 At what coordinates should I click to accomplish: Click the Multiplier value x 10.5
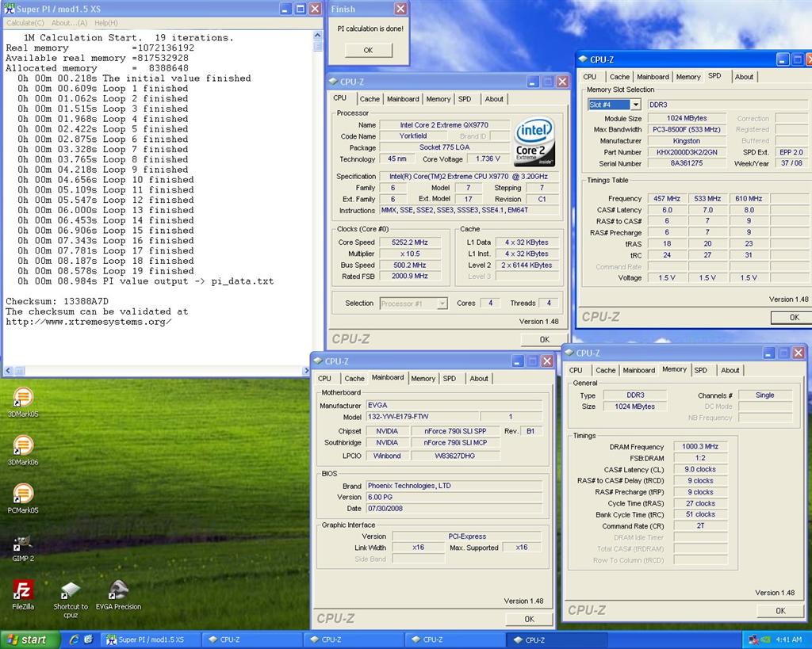pos(410,254)
